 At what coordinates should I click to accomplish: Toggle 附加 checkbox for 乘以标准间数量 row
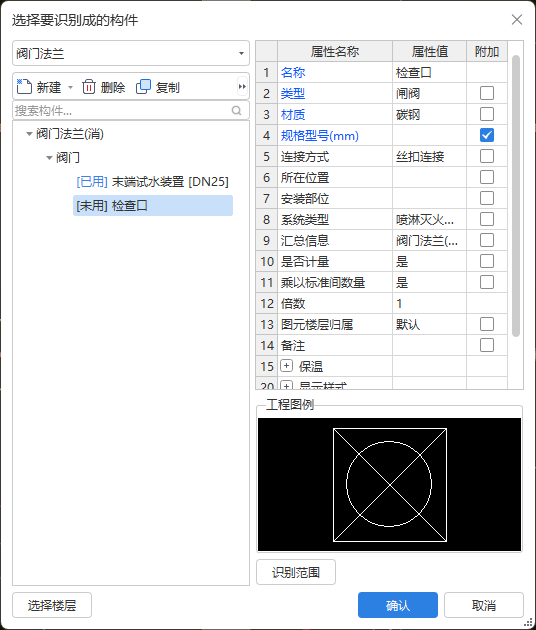click(x=487, y=282)
